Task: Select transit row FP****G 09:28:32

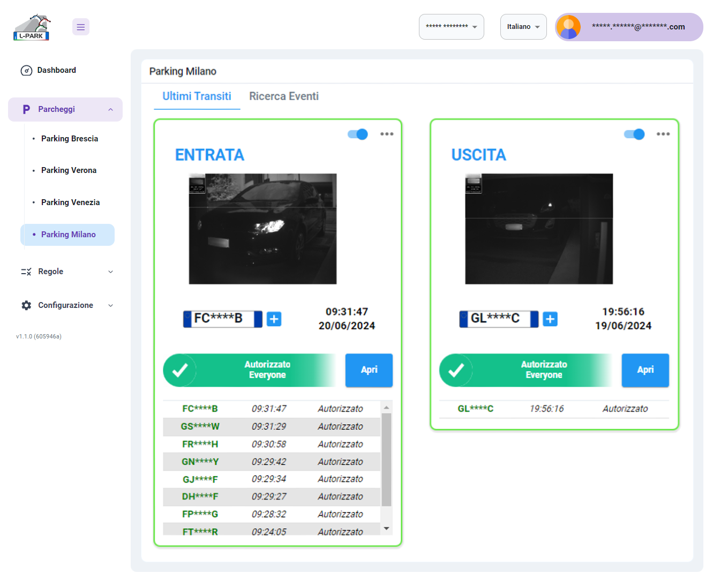Action: click(x=272, y=514)
